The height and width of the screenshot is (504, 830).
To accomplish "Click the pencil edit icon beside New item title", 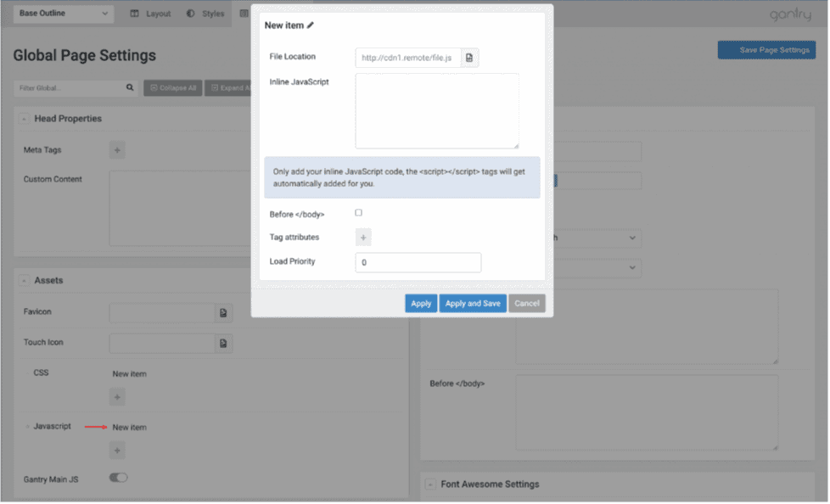I will coord(311,25).
